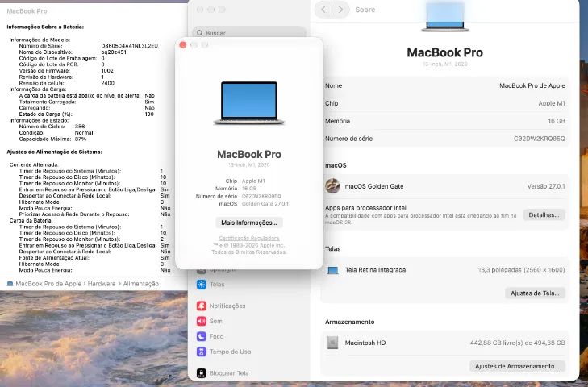Click the macOS Golden Gate version icon
588x387 pixels.
(332, 186)
